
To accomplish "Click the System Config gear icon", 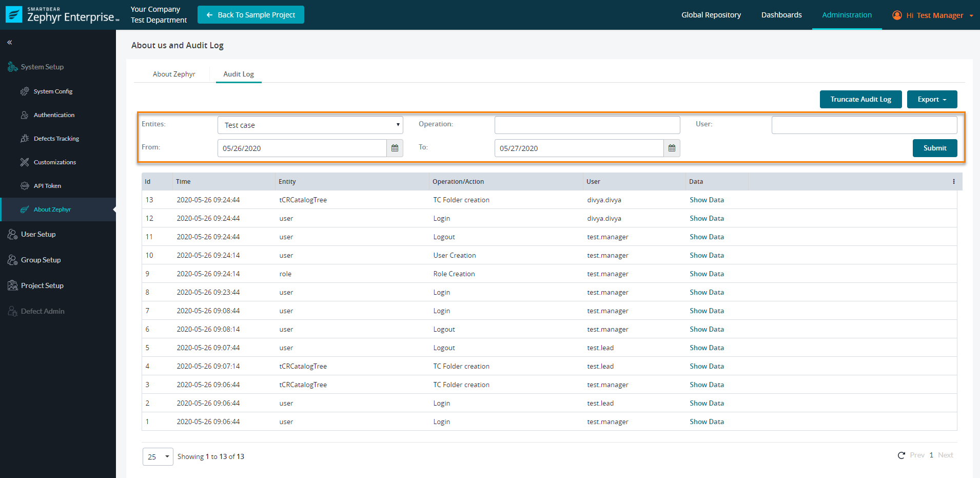I will pos(25,91).
